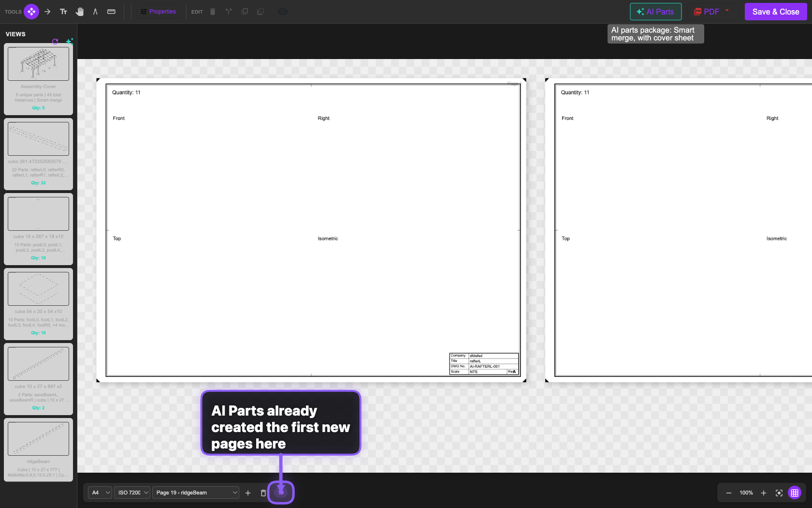This screenshot has height=508, width=812.
Task: Zoom out with the minus button
Action: (729, 493)
